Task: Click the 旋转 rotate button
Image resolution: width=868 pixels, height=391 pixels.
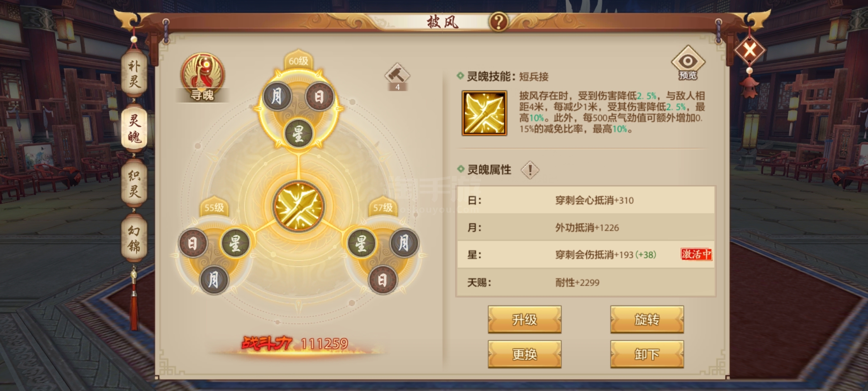Action: tap(647, 319)
